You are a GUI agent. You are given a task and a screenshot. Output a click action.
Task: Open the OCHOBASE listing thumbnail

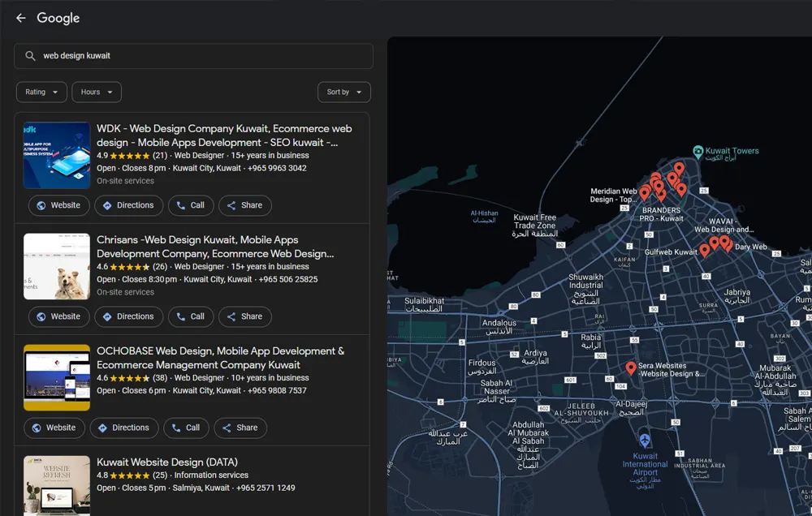[57, 378]
